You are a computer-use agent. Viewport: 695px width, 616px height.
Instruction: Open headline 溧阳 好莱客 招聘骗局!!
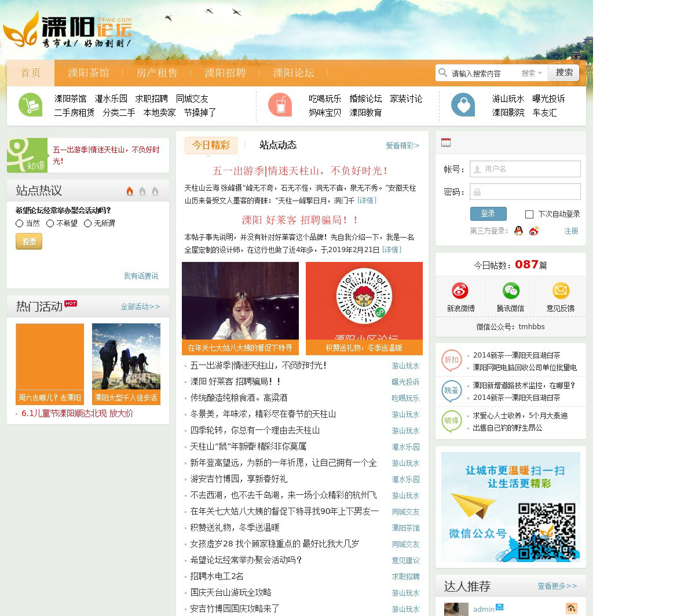pyautogui.click(x=301, y=220)
